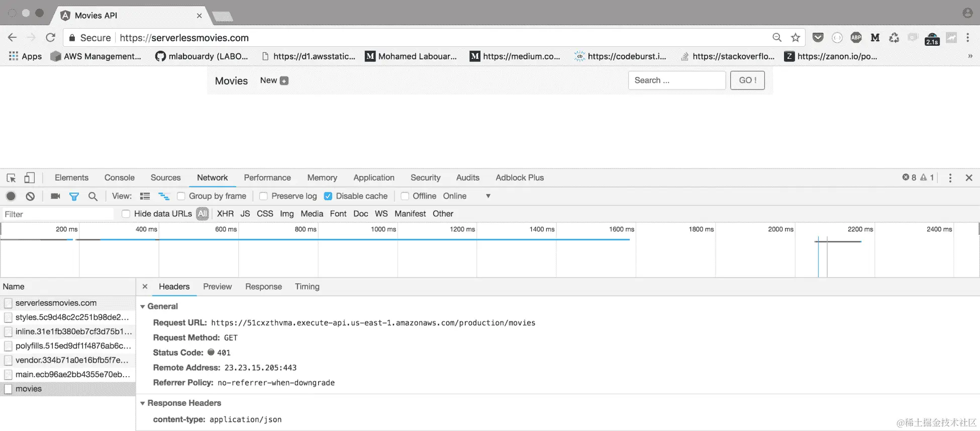Image resolution: width=980 pixels, height=431 pixels.
Task: Check the Offline checkbox
Action: pyautogui.click(x=405, y=196)
